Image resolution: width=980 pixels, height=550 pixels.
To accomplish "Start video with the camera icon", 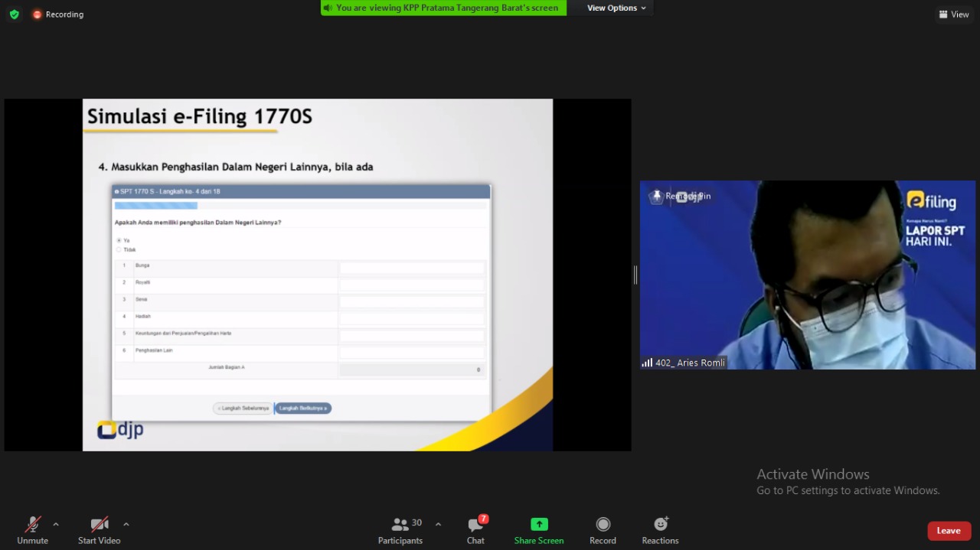I will [99, 525].
